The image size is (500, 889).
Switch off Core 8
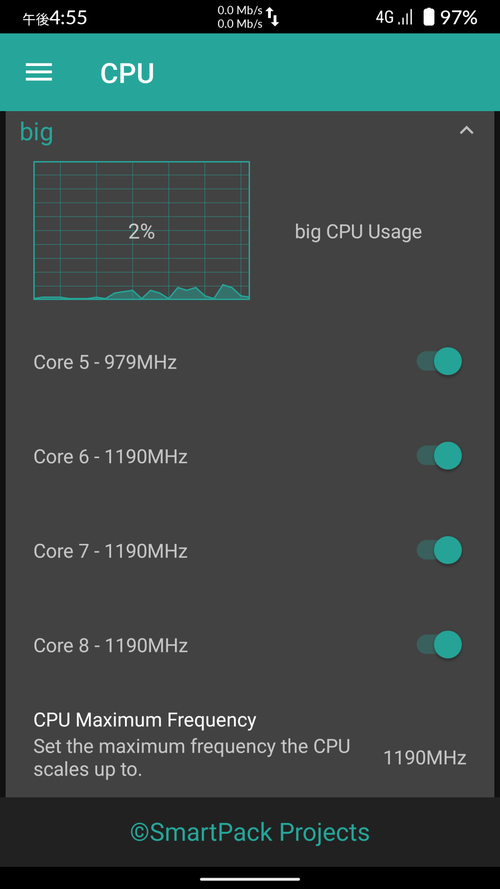(439, 645)
